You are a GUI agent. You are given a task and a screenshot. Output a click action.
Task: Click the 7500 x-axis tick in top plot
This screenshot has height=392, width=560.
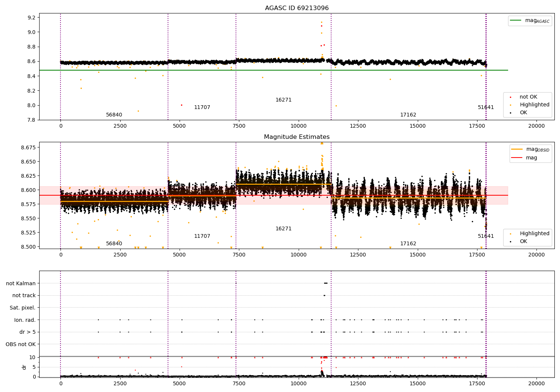[x=239, y=126]
